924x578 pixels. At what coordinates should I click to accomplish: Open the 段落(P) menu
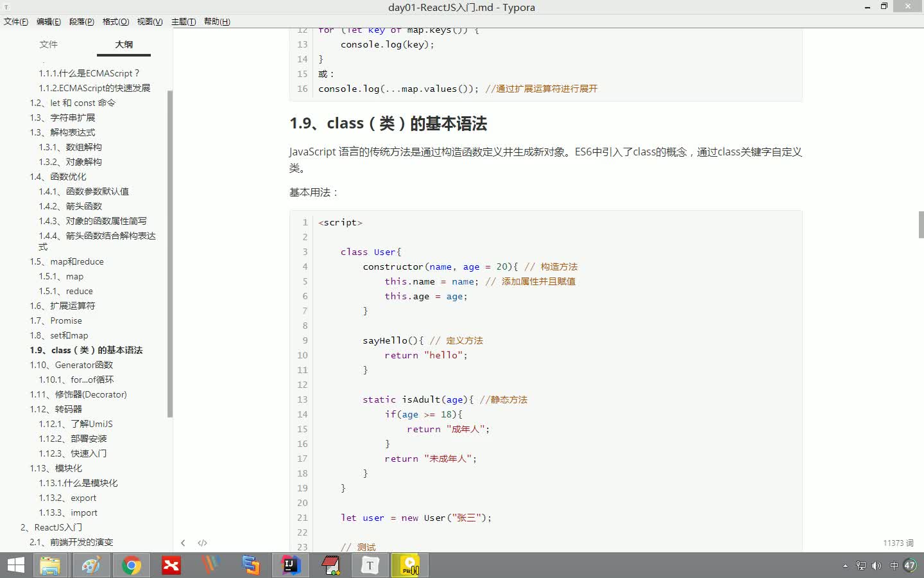pyautogui.click(x=81, y=22)
